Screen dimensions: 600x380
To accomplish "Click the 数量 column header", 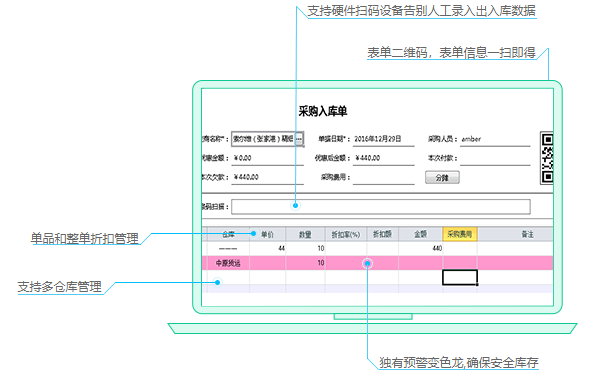I will [x=305, y=234].
